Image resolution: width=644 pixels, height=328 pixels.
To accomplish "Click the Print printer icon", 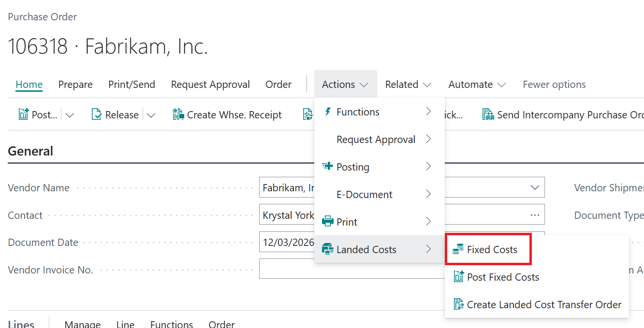I will 328,222.
